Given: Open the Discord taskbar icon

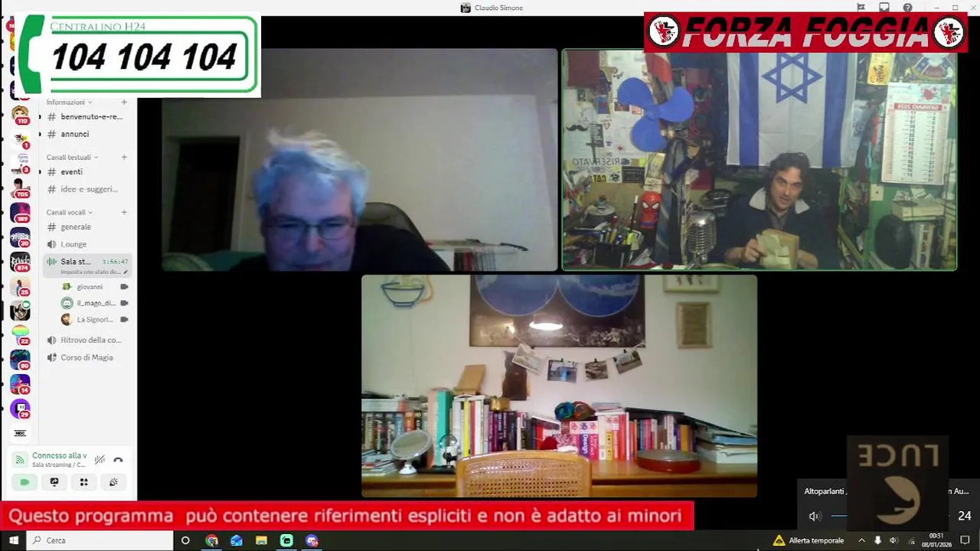Looking at the screenshot, I should pos(312,540).
